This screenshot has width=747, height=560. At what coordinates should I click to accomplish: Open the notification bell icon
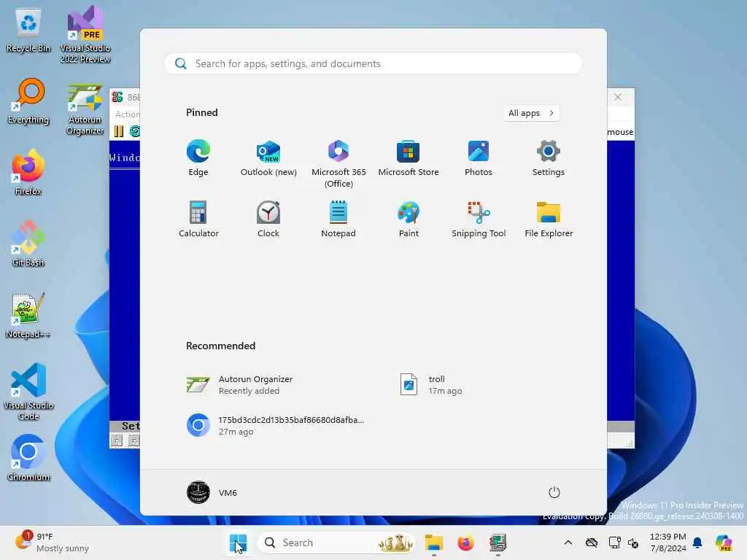pos(697,542)
